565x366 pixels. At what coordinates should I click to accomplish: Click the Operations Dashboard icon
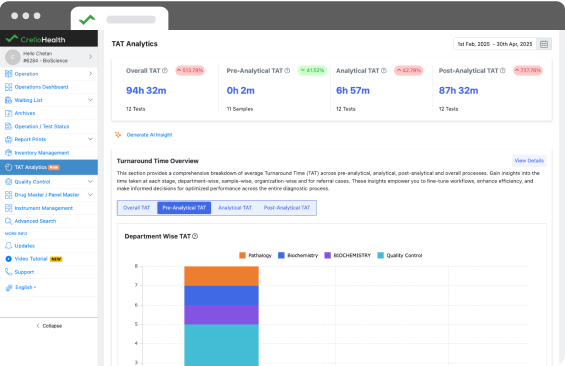pyautogui.click(x=8, y=87)
